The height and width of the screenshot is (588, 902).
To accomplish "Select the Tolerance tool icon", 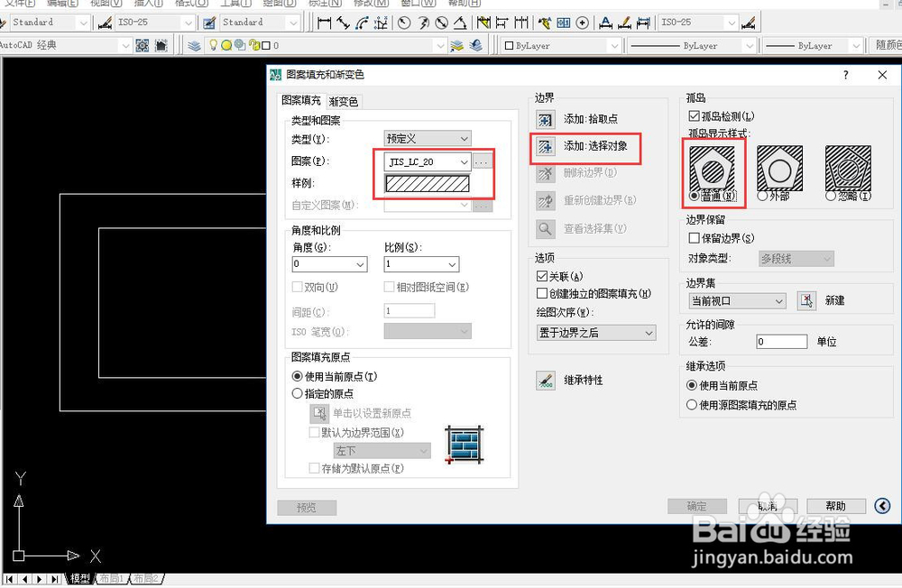I will click(564, 23).
